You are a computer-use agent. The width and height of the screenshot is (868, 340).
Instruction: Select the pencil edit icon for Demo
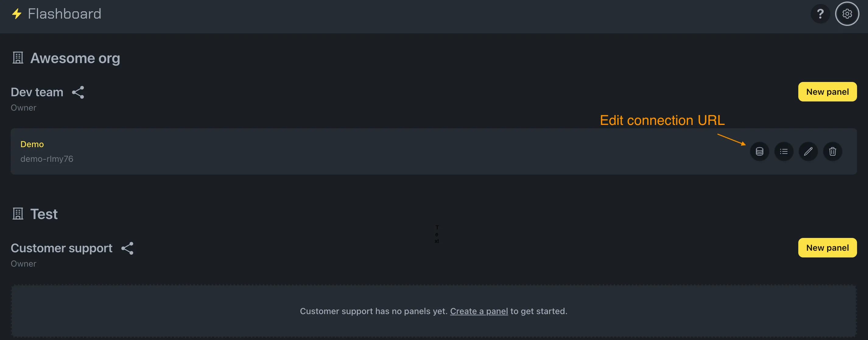click(x=808, y=151)
